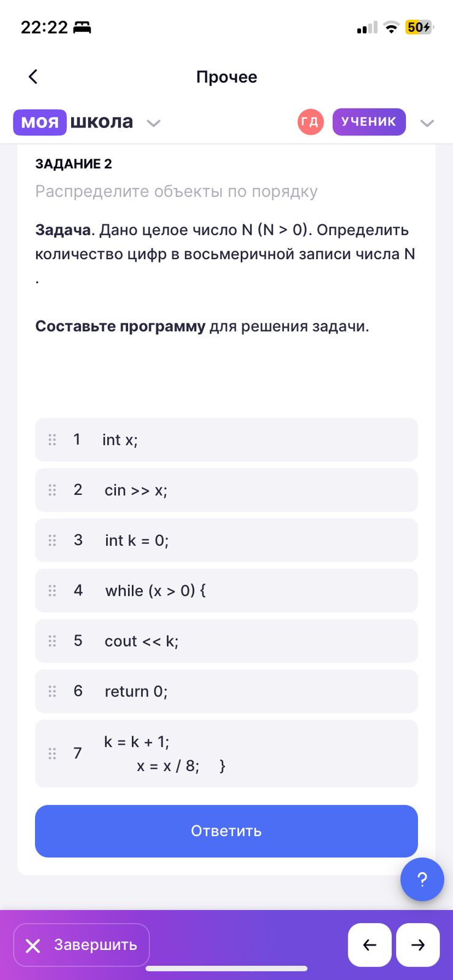Tap the battery indicator in status bar
Image resolution: width=453 pixels, height=980 pixels.
pyautogui.click(x=419, y=28)
